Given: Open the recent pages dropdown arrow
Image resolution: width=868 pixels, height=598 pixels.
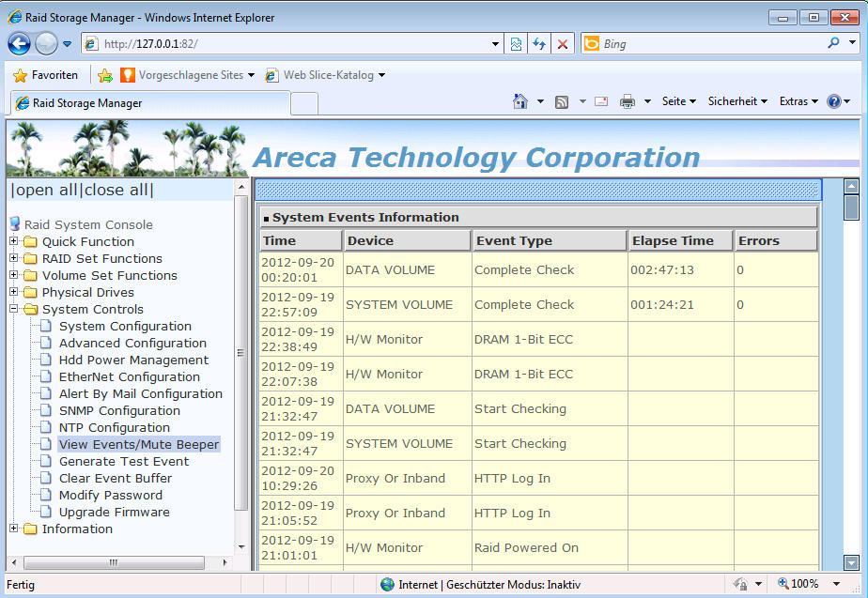Looking at the screenshot, I should tap(67, 44).
